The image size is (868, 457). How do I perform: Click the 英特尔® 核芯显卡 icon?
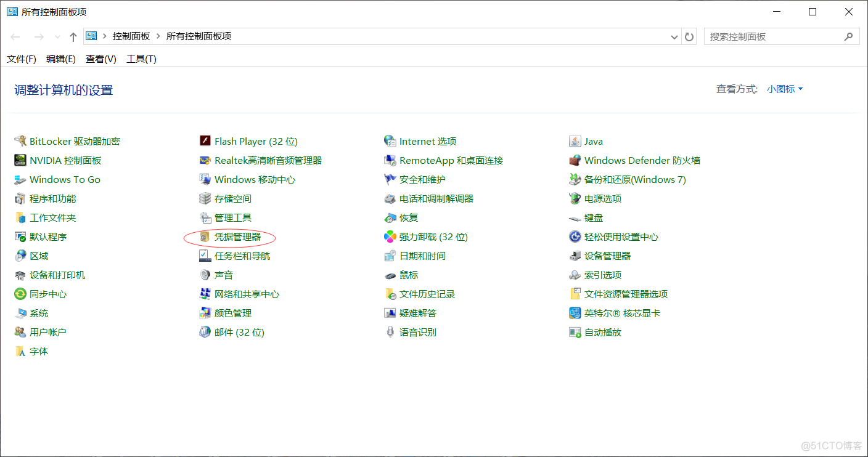pyautogui.click(x=575, y=313)
